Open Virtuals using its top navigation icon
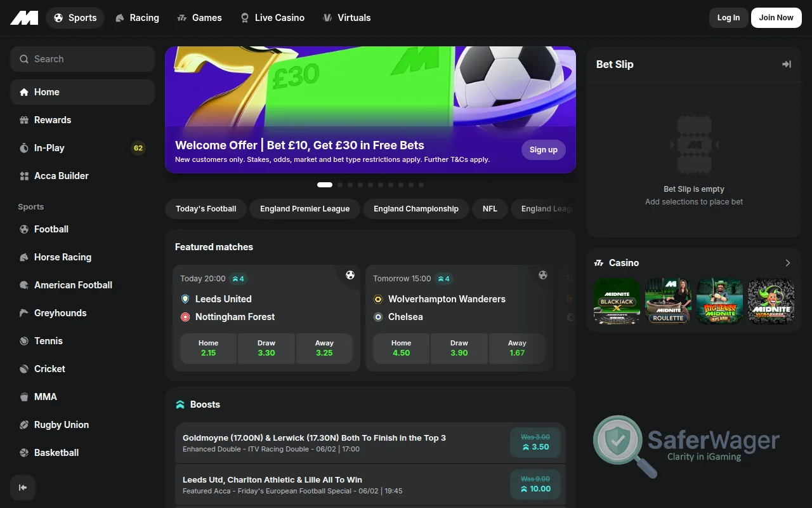 click(x=328, y=17)
